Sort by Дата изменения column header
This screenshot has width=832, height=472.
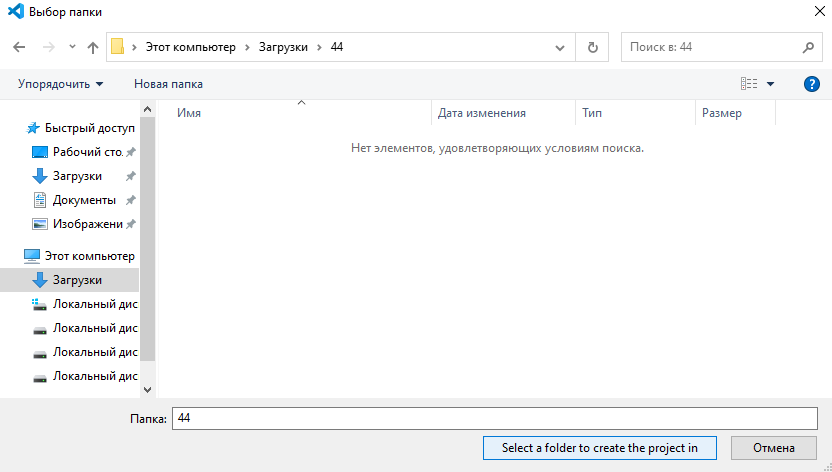coord(482,113)
